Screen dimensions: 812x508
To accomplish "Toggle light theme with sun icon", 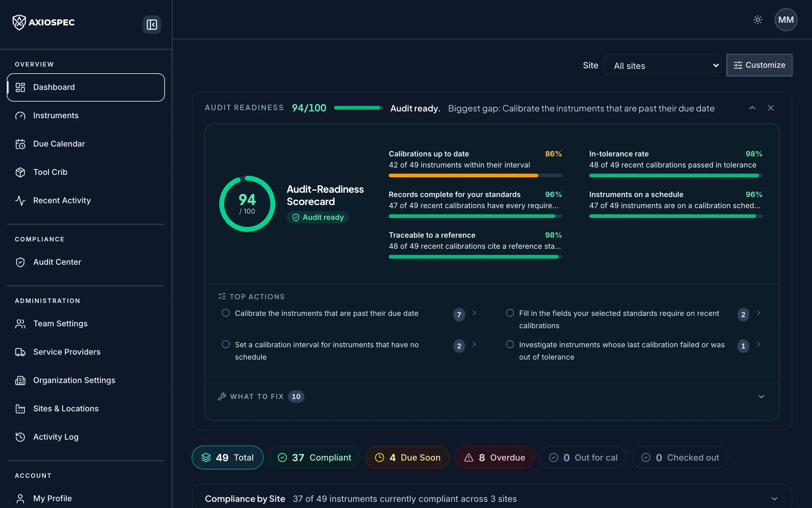I will click(x=758, y=20).
